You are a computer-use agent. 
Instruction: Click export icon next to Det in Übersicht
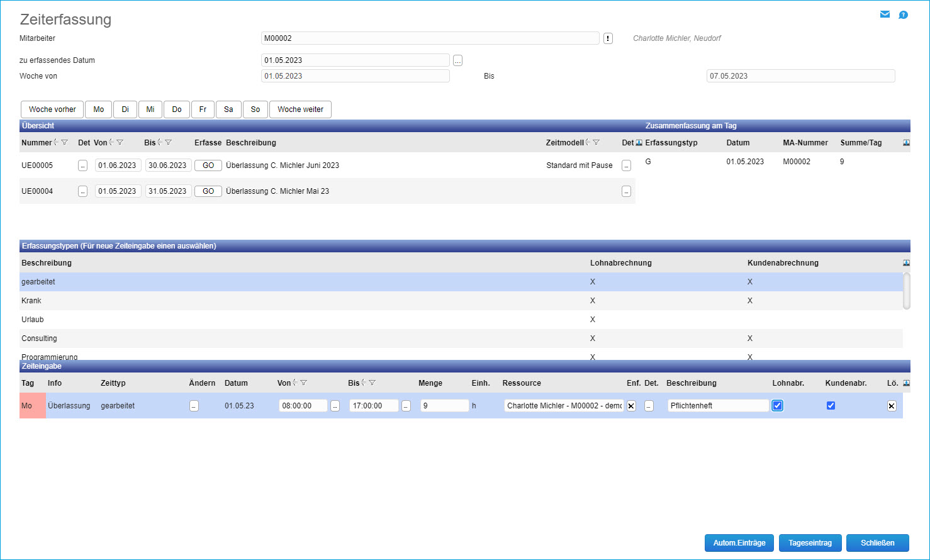pos(639,143)
